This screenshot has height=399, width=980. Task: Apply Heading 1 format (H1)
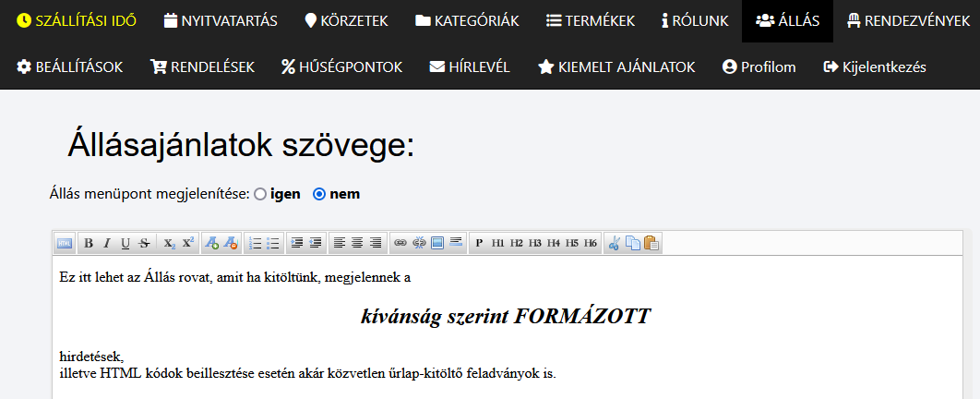[x=497, y=243]
